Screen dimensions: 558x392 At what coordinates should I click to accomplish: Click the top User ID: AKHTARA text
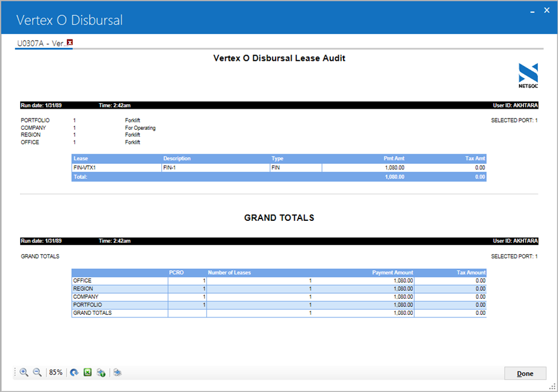click(x=515, y=106)
